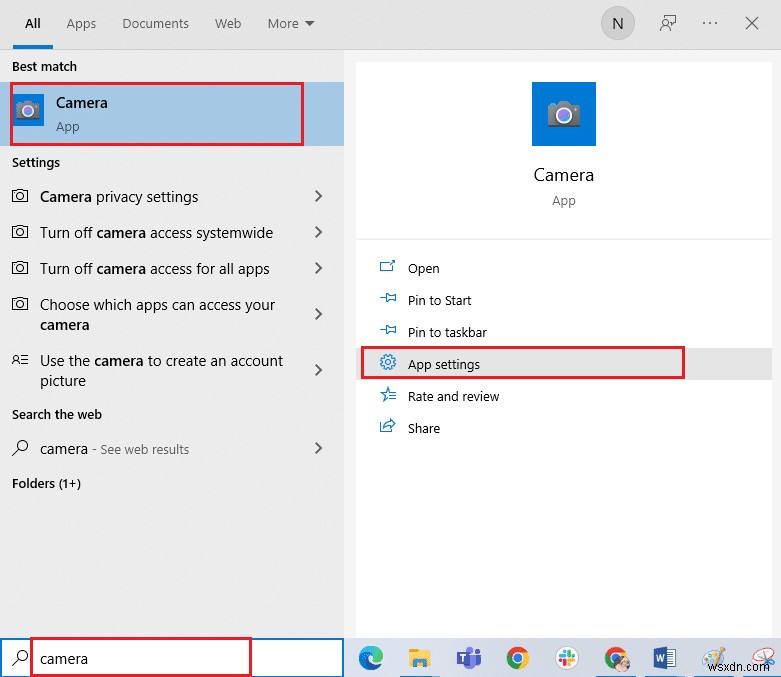Open App settings for Camera

tap(566, 364)
